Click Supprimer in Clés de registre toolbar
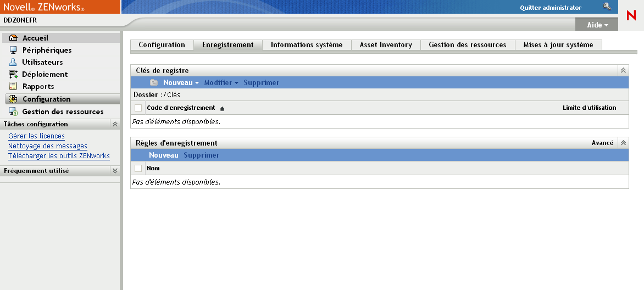This screenshot has height=290, width=644. click(x=261, y=82)
